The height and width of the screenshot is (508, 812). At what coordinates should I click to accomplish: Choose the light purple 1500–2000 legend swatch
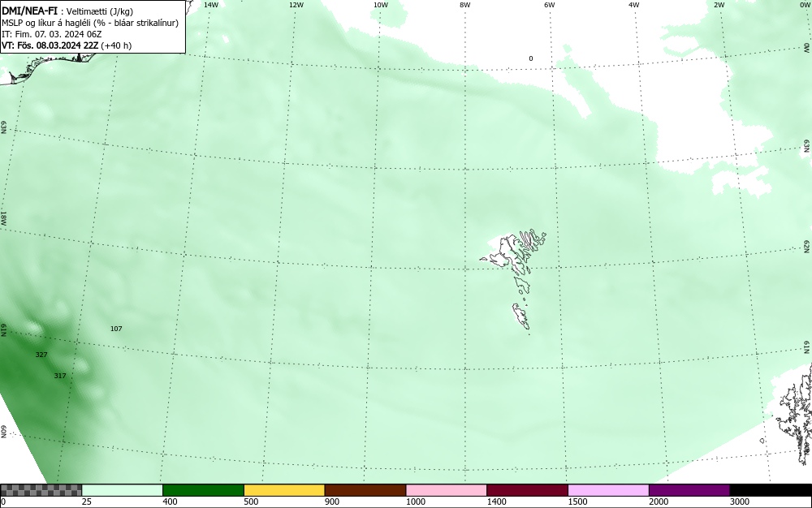[x=608, y=490]
